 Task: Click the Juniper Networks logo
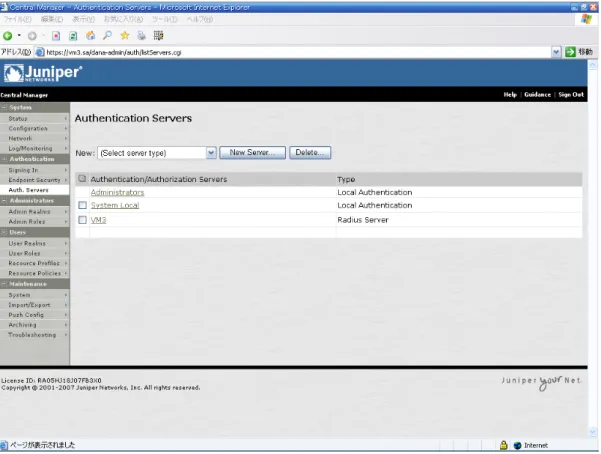point(43,73)
